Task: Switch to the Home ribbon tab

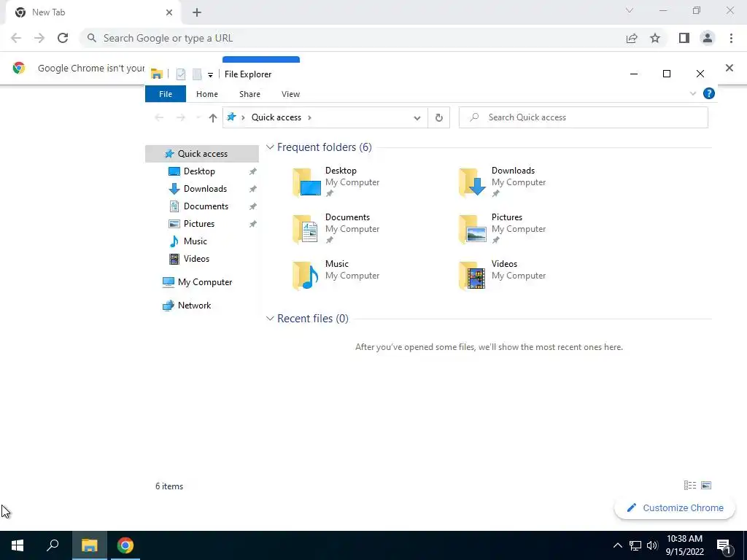Action: tap(206, 94)
